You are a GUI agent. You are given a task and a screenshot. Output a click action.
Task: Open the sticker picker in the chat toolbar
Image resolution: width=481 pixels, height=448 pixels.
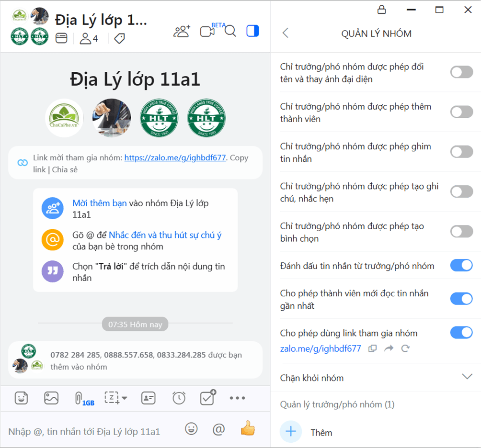21,398
